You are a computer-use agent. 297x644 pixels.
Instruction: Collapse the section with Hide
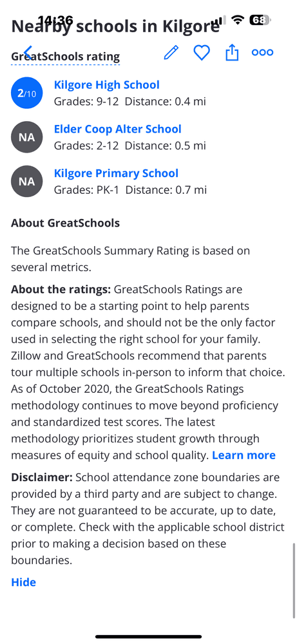tap(23, 582)
